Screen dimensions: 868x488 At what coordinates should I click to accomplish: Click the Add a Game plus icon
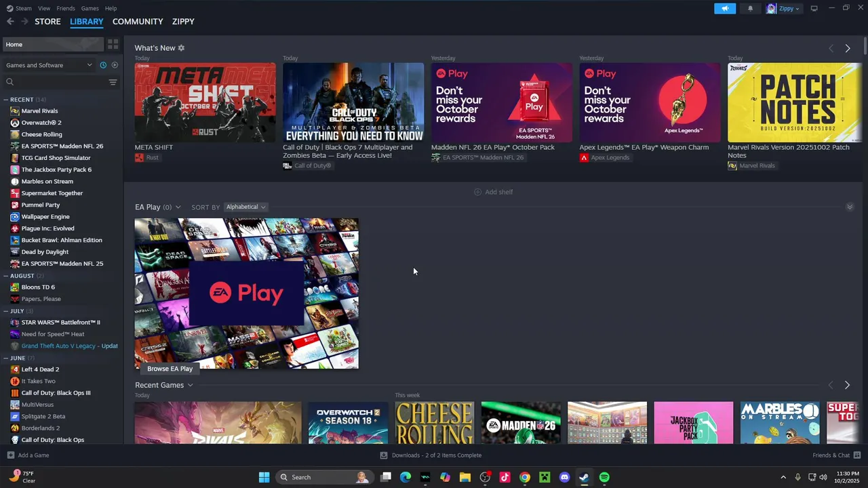[x=10, y=455]
